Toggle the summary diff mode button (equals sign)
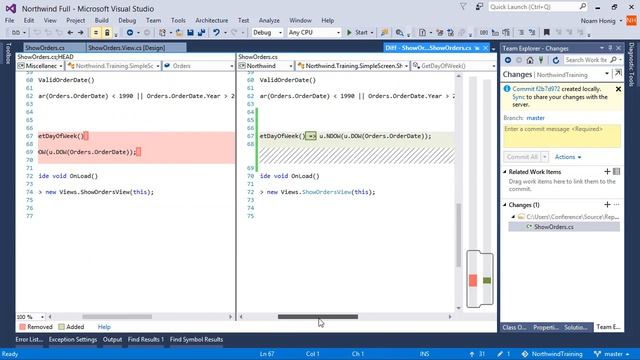The height and width of the screenshot is (360, 640). (96, 33)
